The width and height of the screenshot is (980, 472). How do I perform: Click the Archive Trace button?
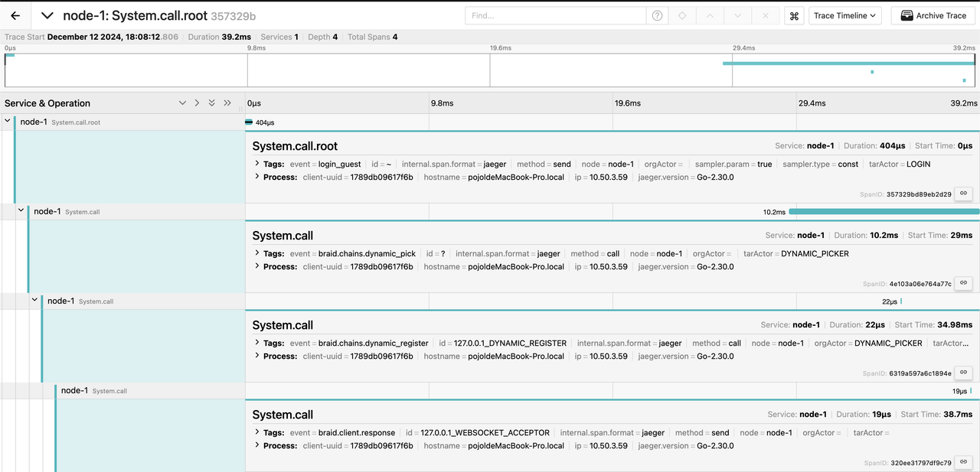[933, 15]
